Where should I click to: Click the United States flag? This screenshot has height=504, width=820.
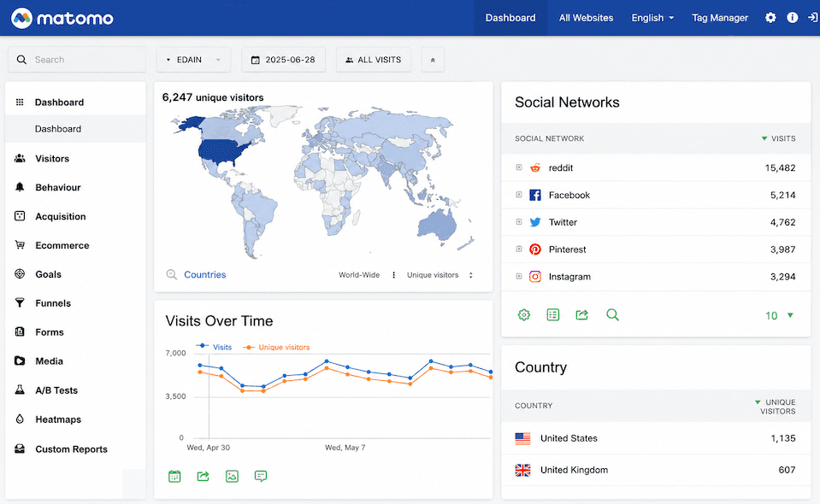522,438
